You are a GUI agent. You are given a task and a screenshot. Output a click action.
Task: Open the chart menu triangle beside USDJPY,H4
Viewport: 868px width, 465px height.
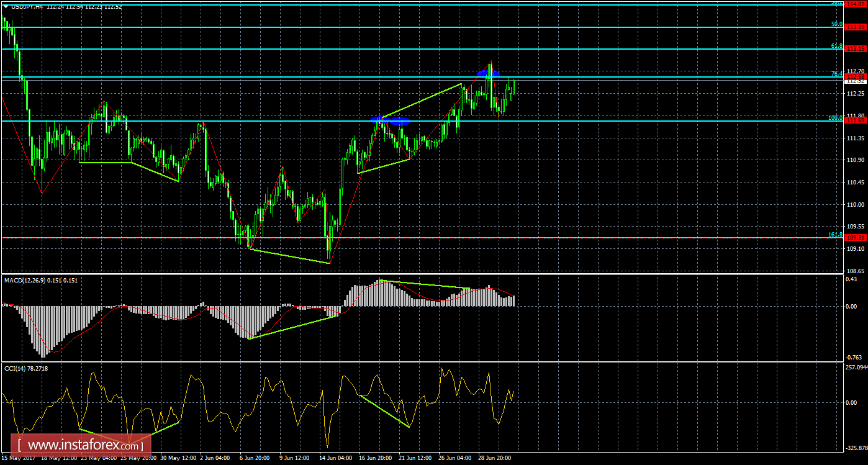[6, 7]
